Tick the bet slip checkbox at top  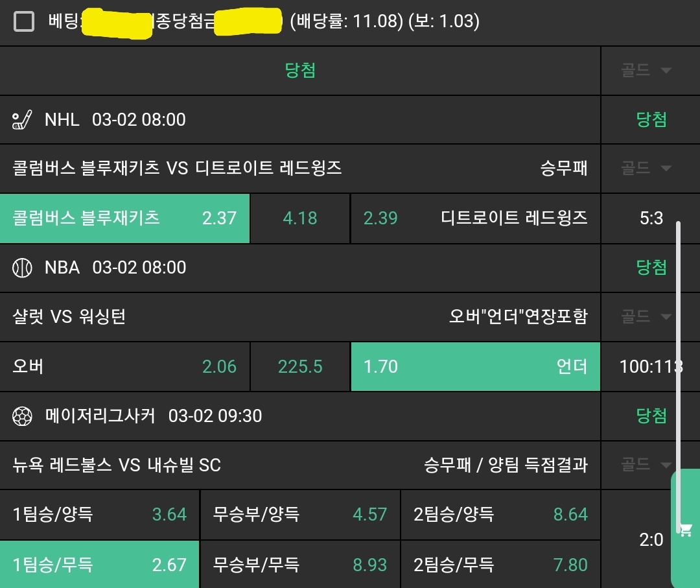click(x=25, y=22)
